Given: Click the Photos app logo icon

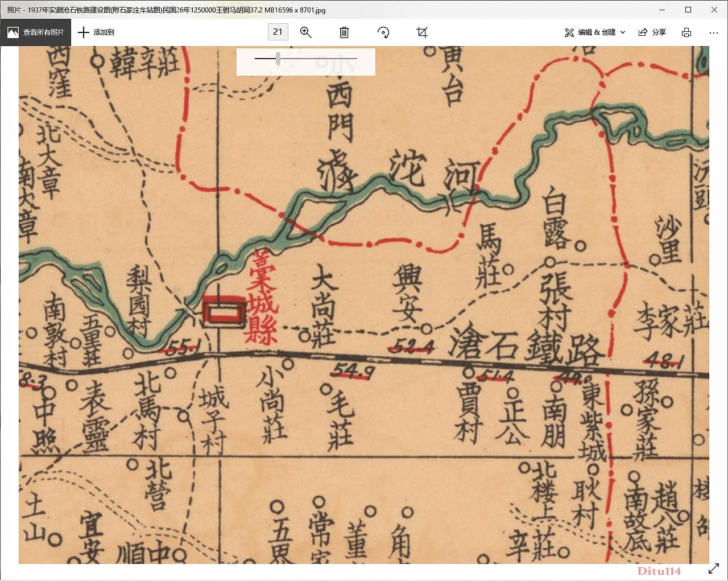Looking at the screenshot, I should pyautogui.click(x=13, y=32).
